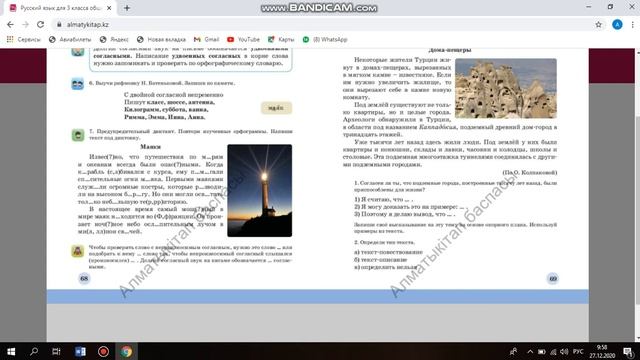Open Task View on the taskbar
Screen dimensions: 640x360
click(x=56, y=351)
